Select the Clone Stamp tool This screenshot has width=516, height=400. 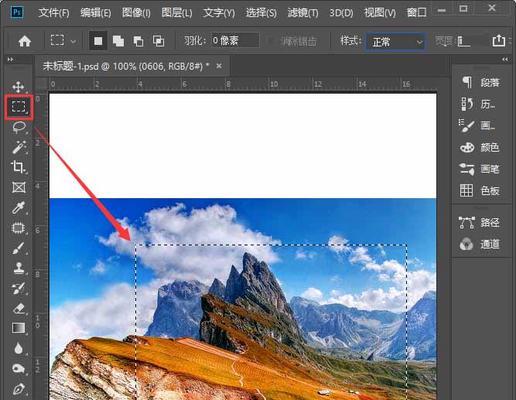(18, 268)
